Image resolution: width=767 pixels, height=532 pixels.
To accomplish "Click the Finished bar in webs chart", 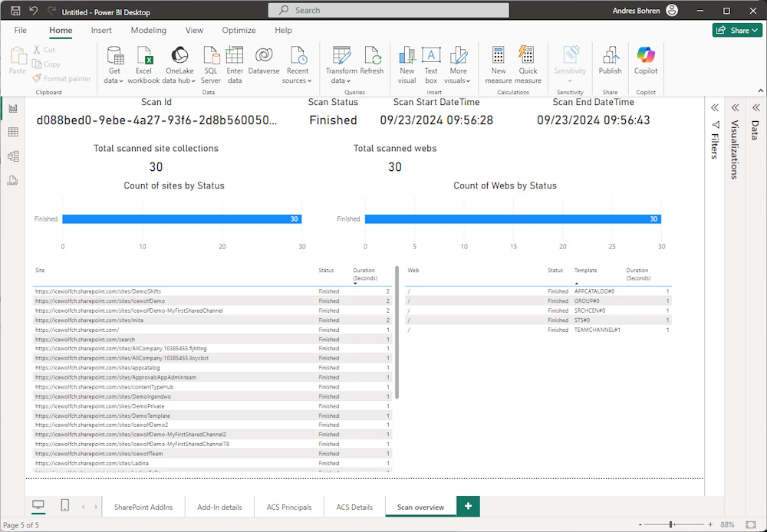I will 513,219.
